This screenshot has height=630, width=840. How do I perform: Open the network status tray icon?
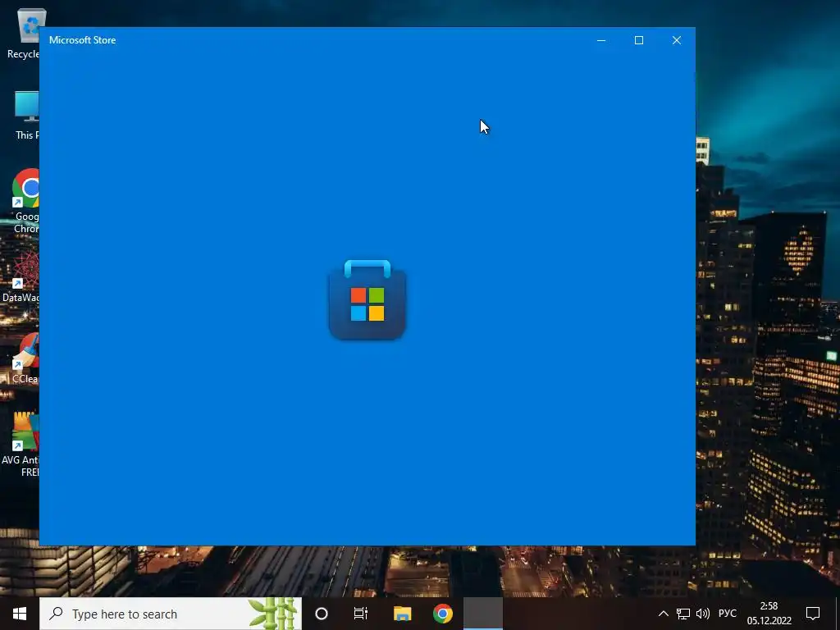click(683, 614)
